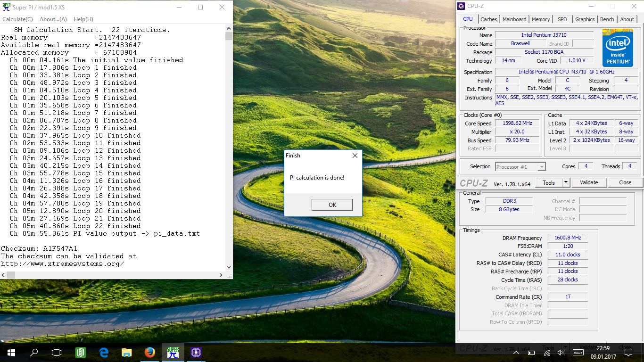Switch to Memory tab in CPU-Z
This screenshot has width=644, height=362.
click(541, 19)
